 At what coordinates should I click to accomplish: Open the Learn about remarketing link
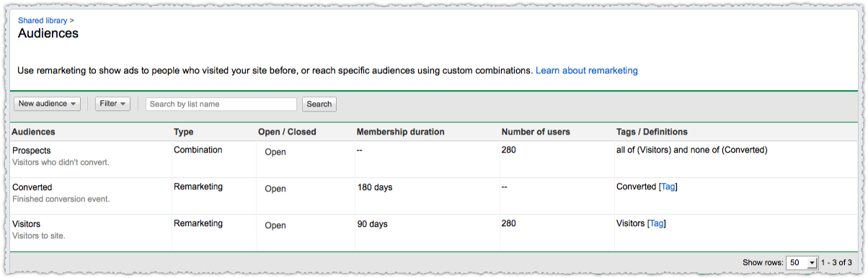587,71
